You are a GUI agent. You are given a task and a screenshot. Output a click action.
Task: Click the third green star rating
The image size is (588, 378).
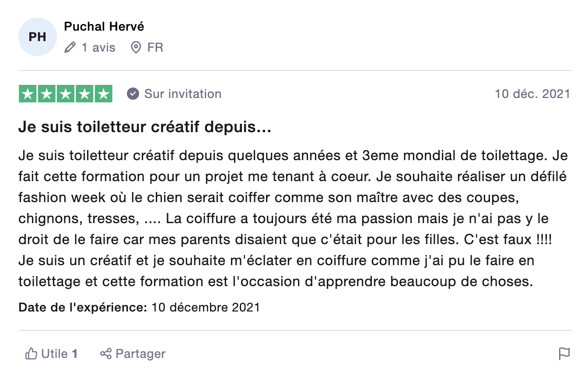coord(66,94)
